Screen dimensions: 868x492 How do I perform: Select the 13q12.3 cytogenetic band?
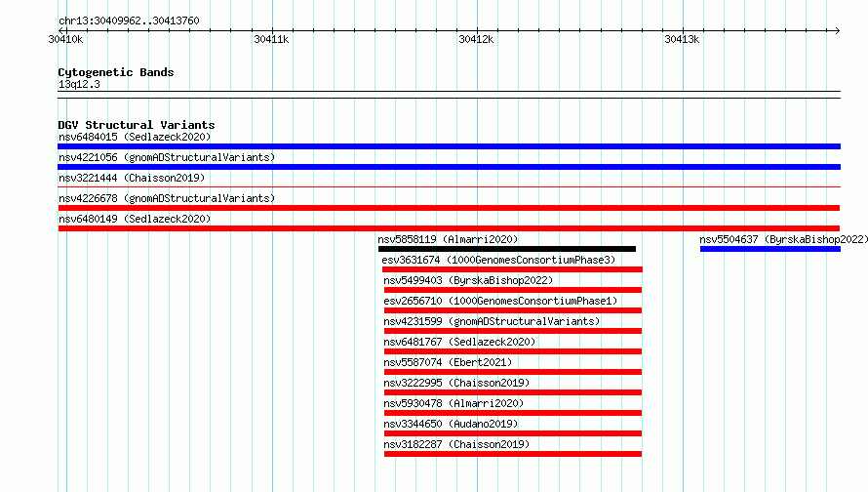click(x=449, y=95)
